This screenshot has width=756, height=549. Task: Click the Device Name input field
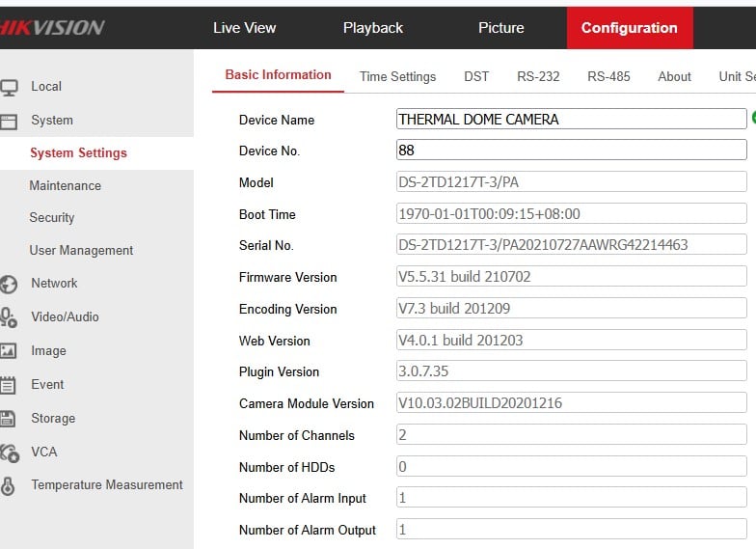571,119
